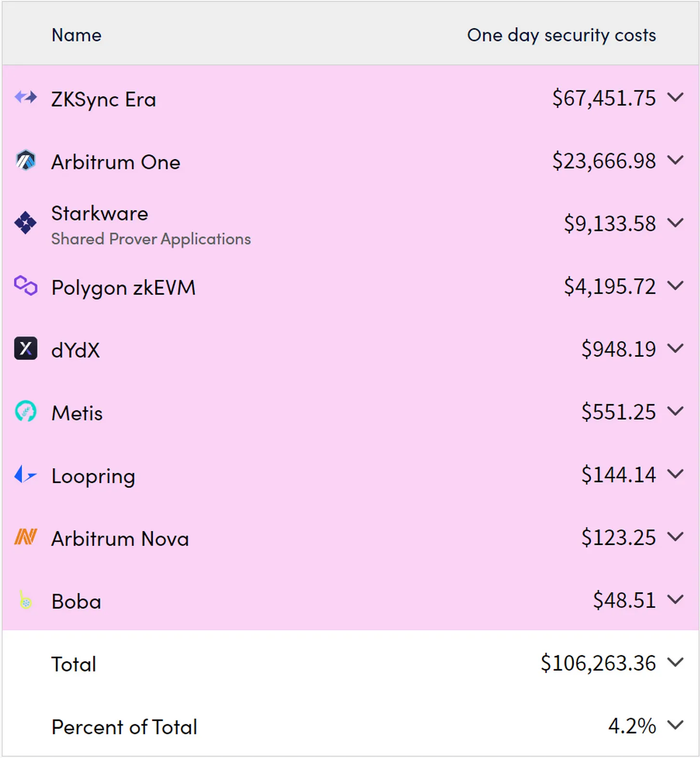Click the dYdX black square logo
700x758 pixels.
pos(25,348)
